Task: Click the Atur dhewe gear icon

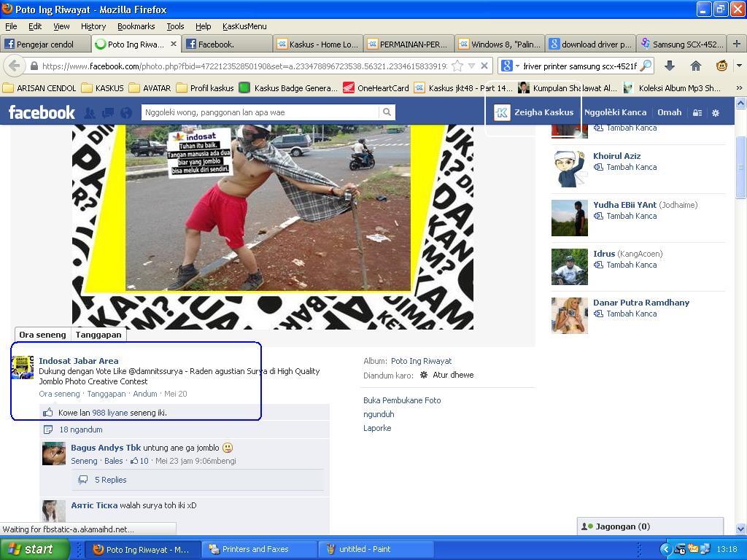Action: pyautogui.click(x=424, y=375)
